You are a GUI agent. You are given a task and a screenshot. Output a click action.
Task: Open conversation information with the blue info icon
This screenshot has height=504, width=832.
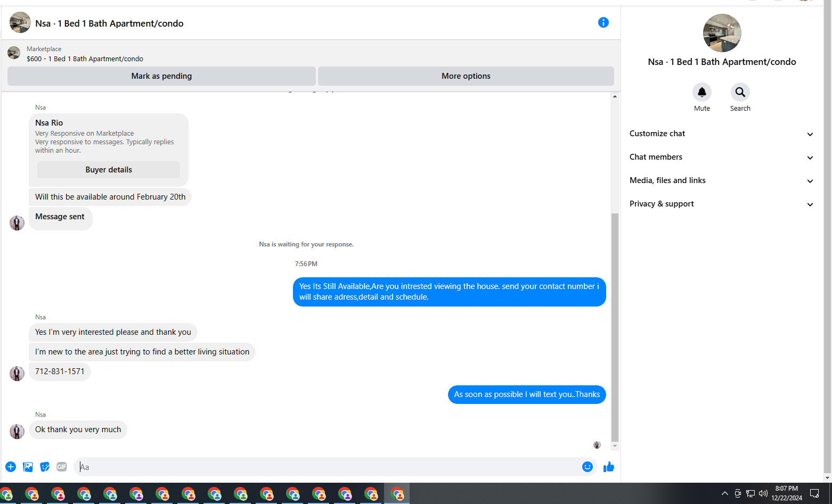(603, 22)
